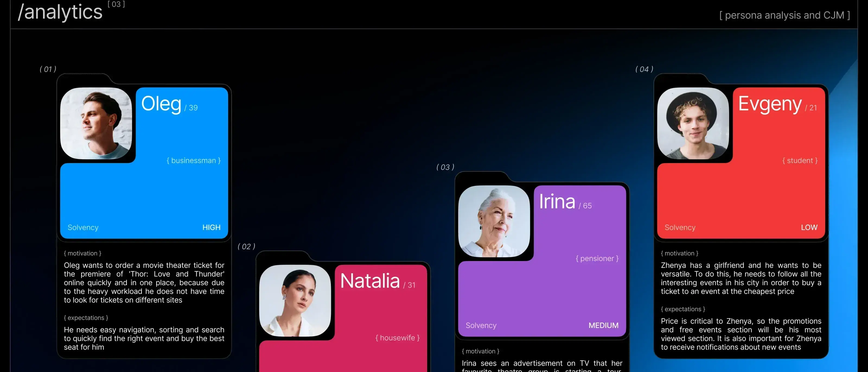The image size is (868, 372).
Task: Click the 'MEDIUM' solvency value
Action: click(x=604, y=326)
